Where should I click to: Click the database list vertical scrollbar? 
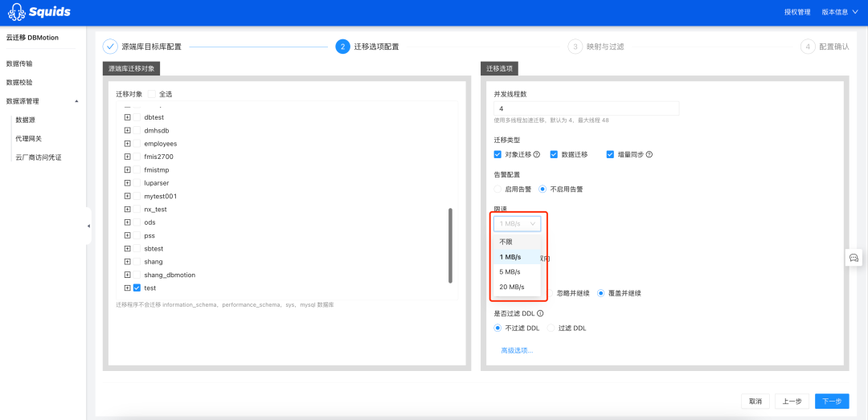451,246
